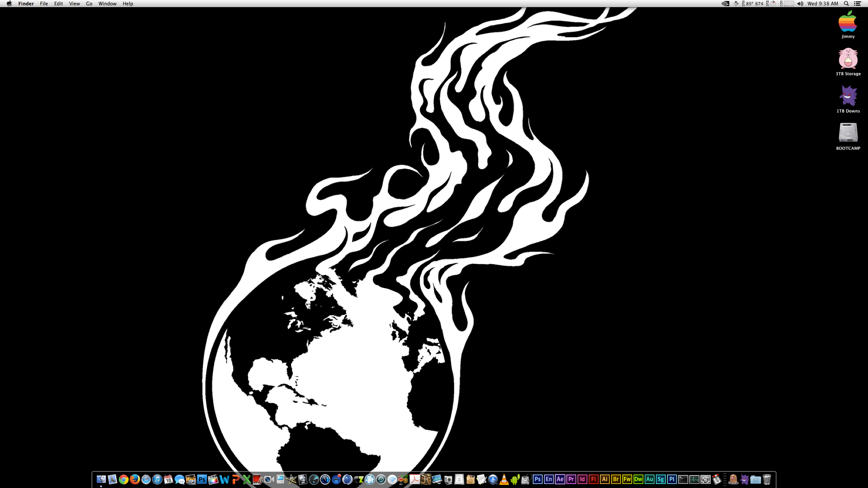Image resolution: width=868 pixels, height=488 pixels.
Task: Launch Final Cut Pro clapperboard icon
Action: point(213,479)
